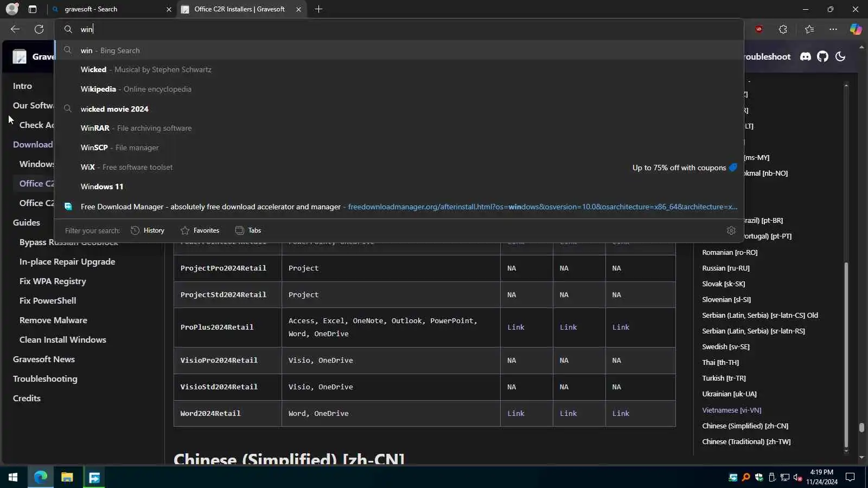Open the Gravesoft GitHub icon link
The height and width of the screenshot is (488, 868).
[x=823, y=56]
